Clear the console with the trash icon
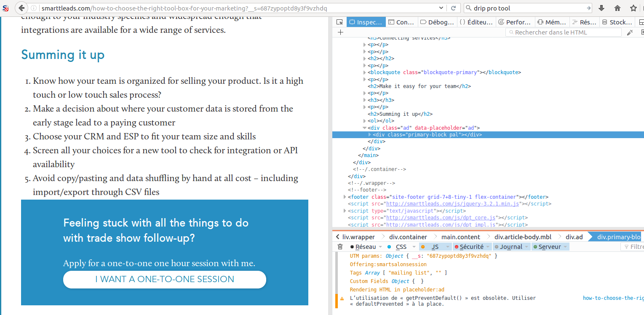The width and height of the screenshot is (644, 315). pos(340,247)
